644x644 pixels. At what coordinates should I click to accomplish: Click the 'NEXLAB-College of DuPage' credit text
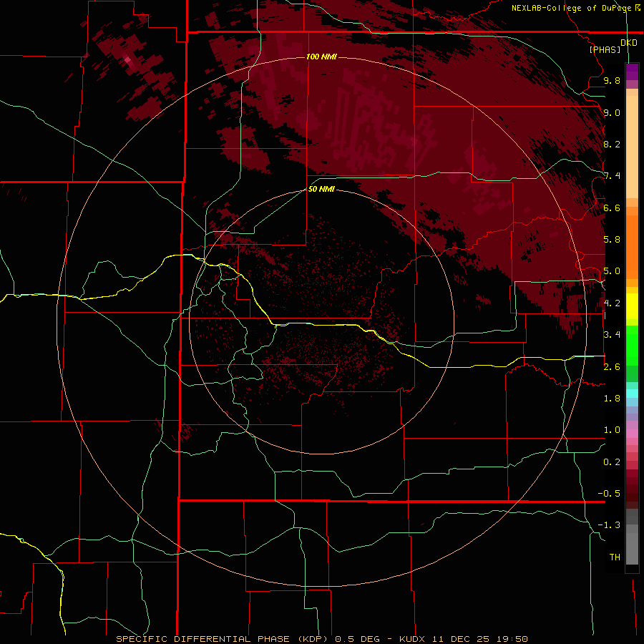pyautogui.click(x=571, y=8)
